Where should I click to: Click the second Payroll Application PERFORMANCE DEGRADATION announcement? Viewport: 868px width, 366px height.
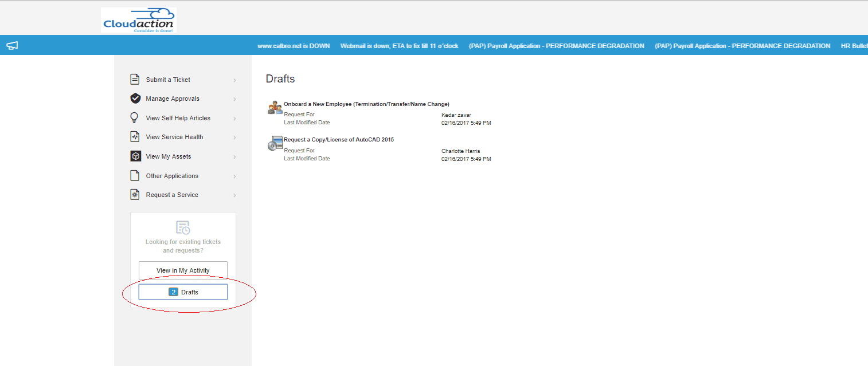pyautogui.click(x=742, y=46)
